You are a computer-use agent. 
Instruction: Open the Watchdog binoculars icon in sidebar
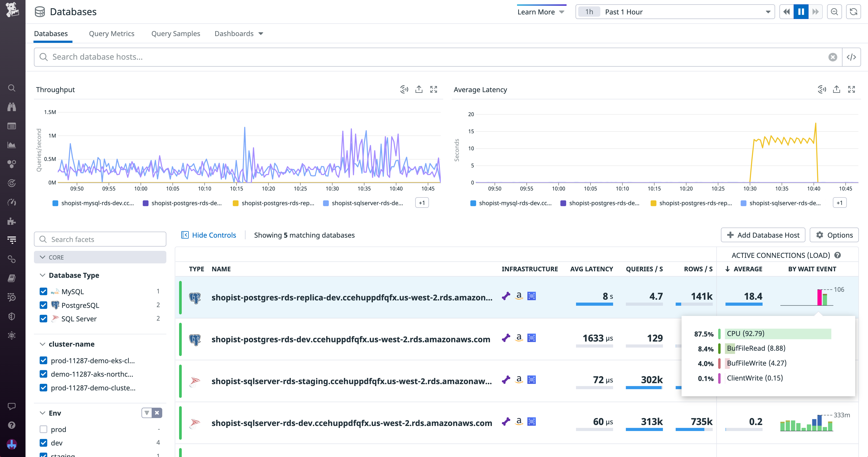point(12,107)
